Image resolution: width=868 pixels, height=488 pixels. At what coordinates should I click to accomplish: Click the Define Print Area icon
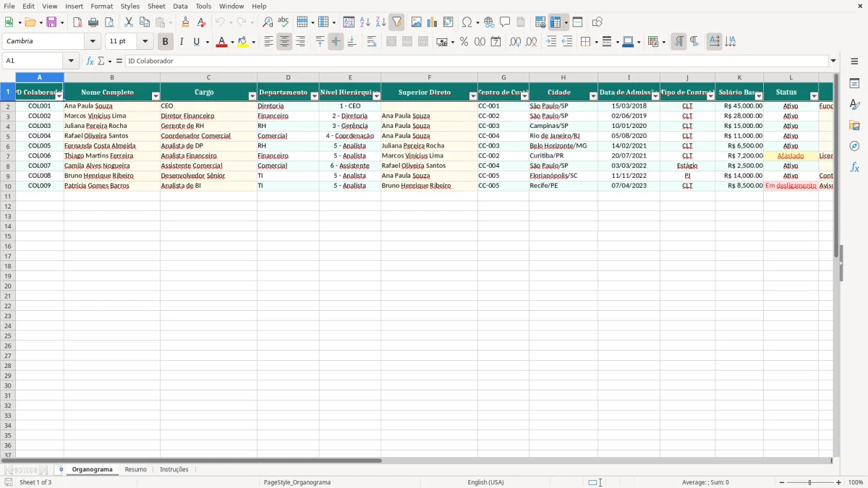(x=540, y=22)
